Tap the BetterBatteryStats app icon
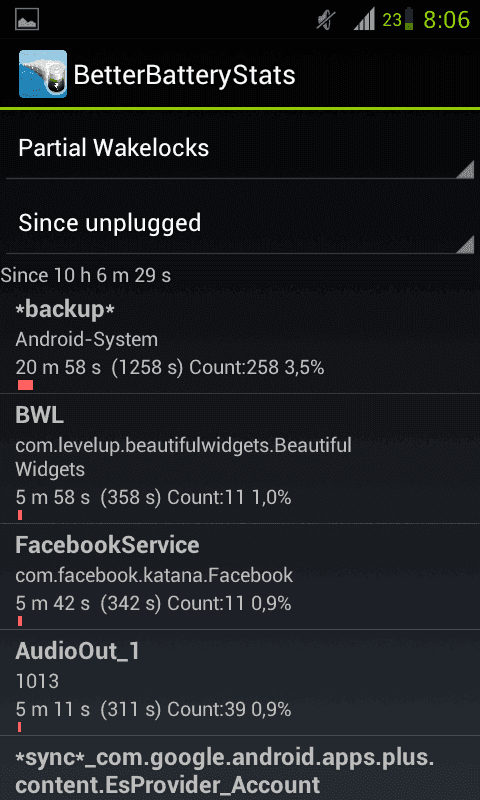The image size is (480, 800). coord(43,74)
